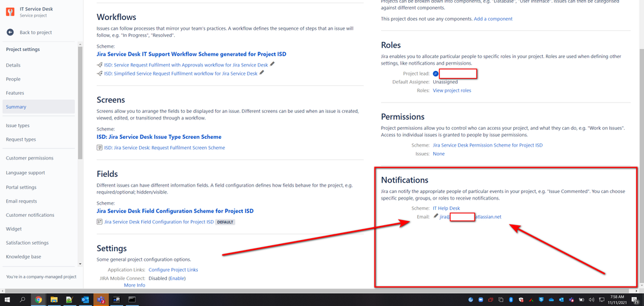The height and width of the screenshot is (306, 644).
Task: Click the battery status tray icon
Action: coord(581,300)
